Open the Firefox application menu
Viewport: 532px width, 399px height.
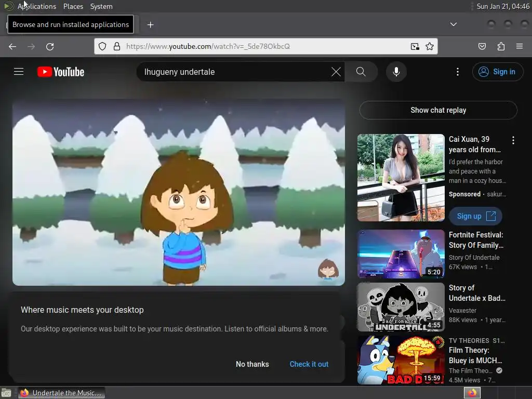tap(520, 46)
